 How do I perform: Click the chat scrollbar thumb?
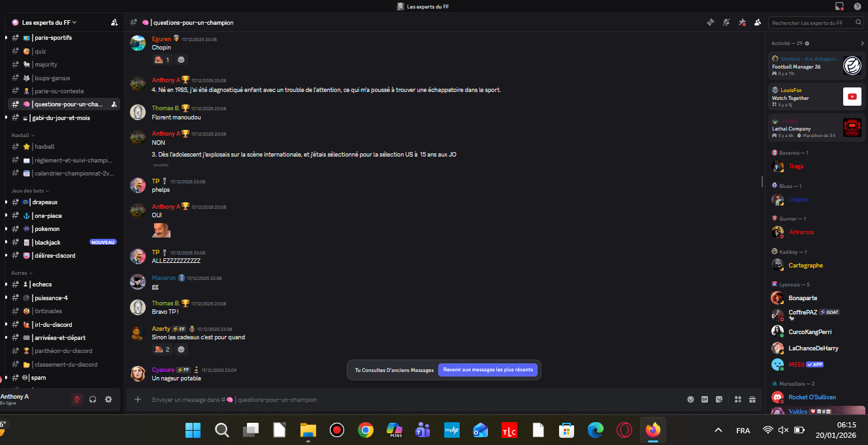[762, 181]
